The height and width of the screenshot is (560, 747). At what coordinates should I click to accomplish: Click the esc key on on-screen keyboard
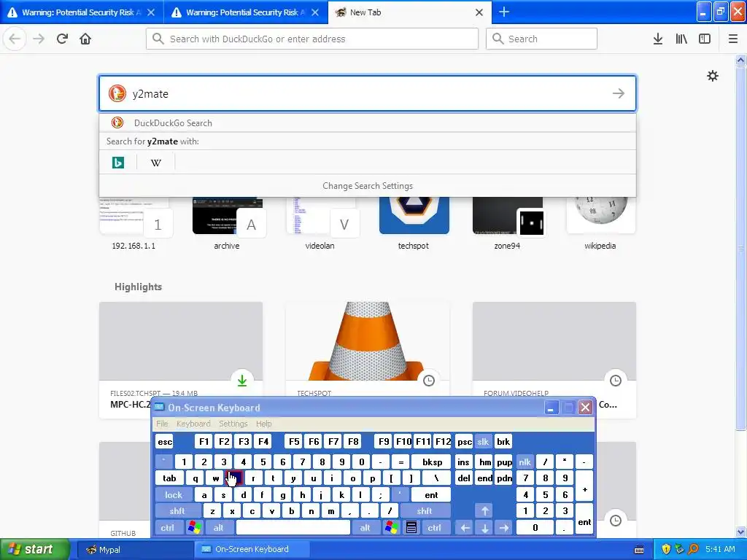coord(165,441)
